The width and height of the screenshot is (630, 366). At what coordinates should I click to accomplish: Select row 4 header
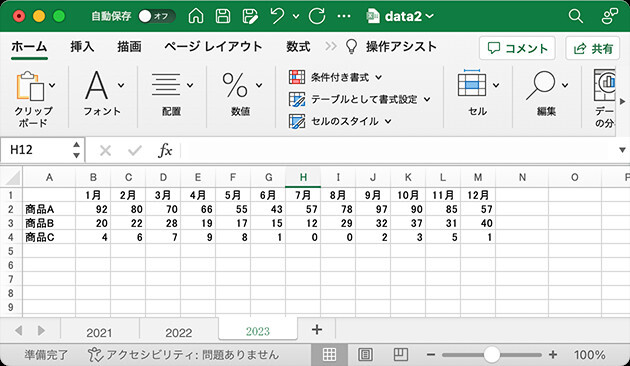(x=11, y=237)
